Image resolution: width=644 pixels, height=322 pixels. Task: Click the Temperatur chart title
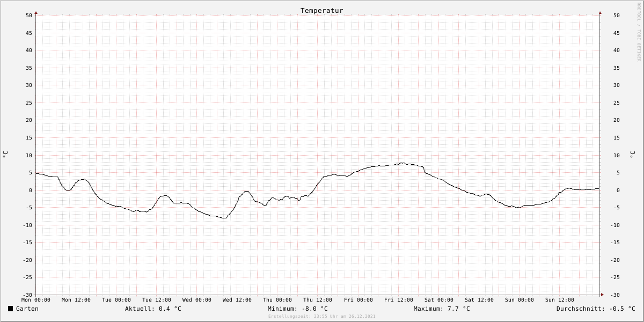pos(321,11)
